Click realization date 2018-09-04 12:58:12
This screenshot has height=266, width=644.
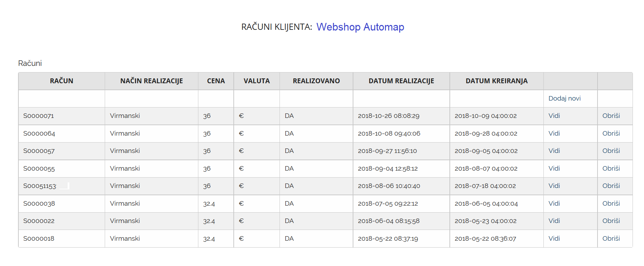click(388, 169)
